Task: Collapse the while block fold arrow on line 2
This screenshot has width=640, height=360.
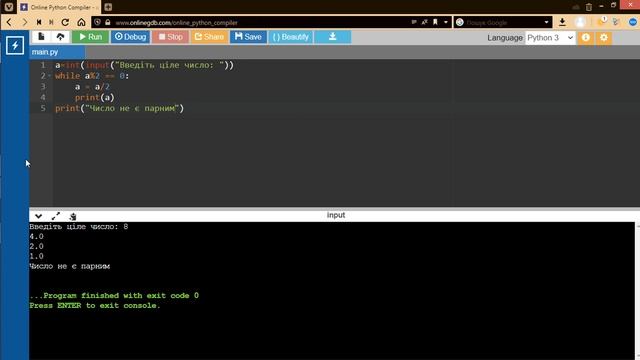Action: [x=49, y=76]
